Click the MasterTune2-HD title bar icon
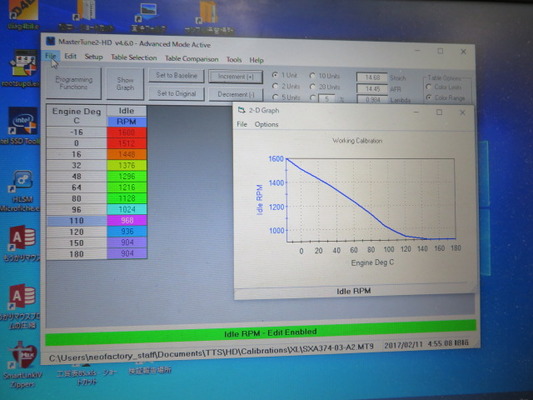The height and width of the screenshot is (400, 533). pyautogui.click(x=50, y=41)
